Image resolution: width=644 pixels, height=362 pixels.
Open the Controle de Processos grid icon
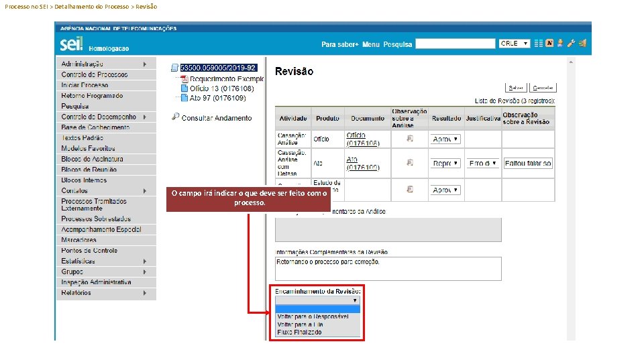coord(539,44)
